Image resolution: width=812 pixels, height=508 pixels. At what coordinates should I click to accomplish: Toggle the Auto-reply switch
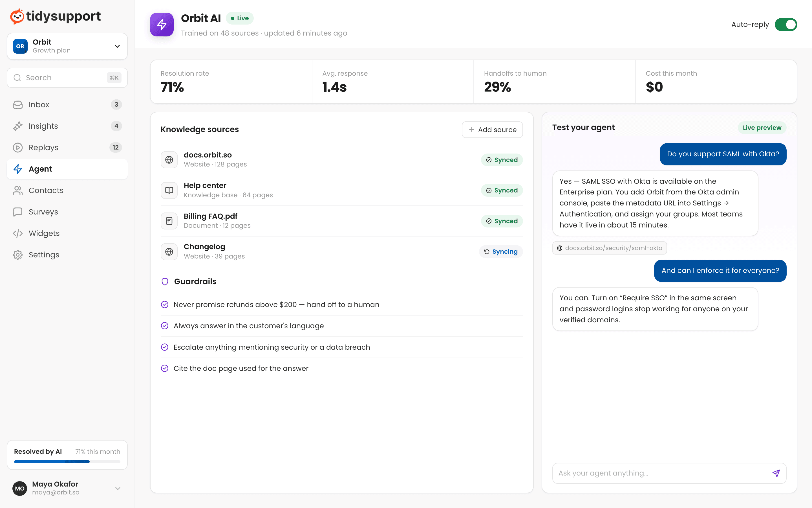786,25
